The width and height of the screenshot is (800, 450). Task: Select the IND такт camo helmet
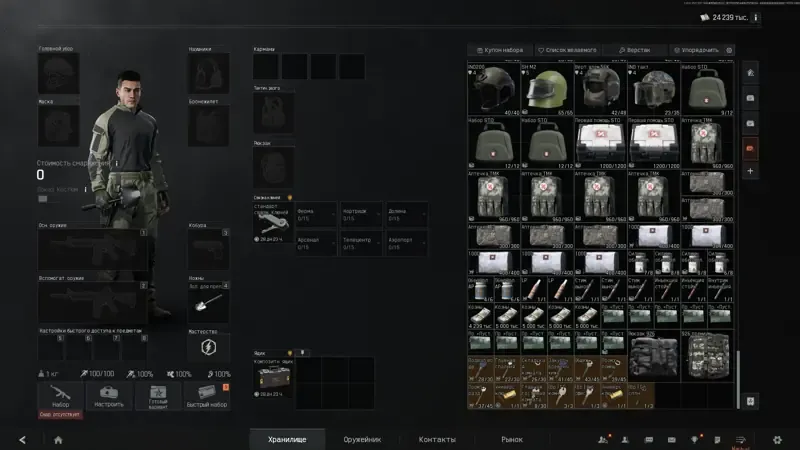654,89
